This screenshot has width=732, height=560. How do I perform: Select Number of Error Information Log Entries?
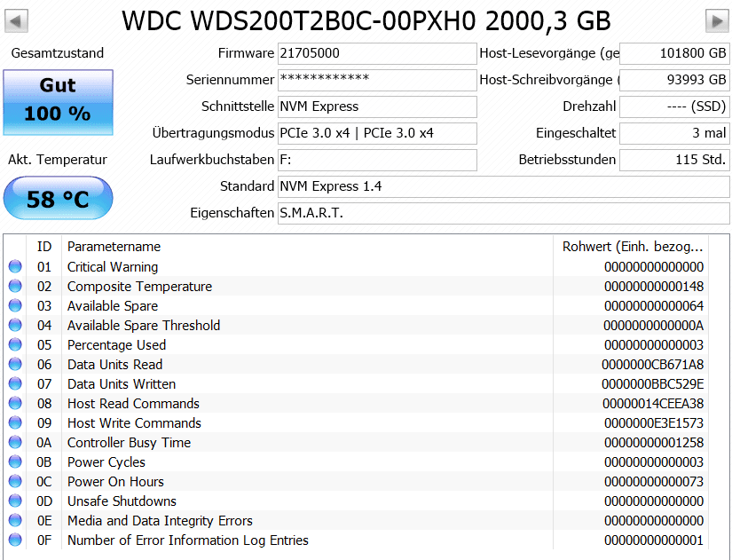click(188, 540)
